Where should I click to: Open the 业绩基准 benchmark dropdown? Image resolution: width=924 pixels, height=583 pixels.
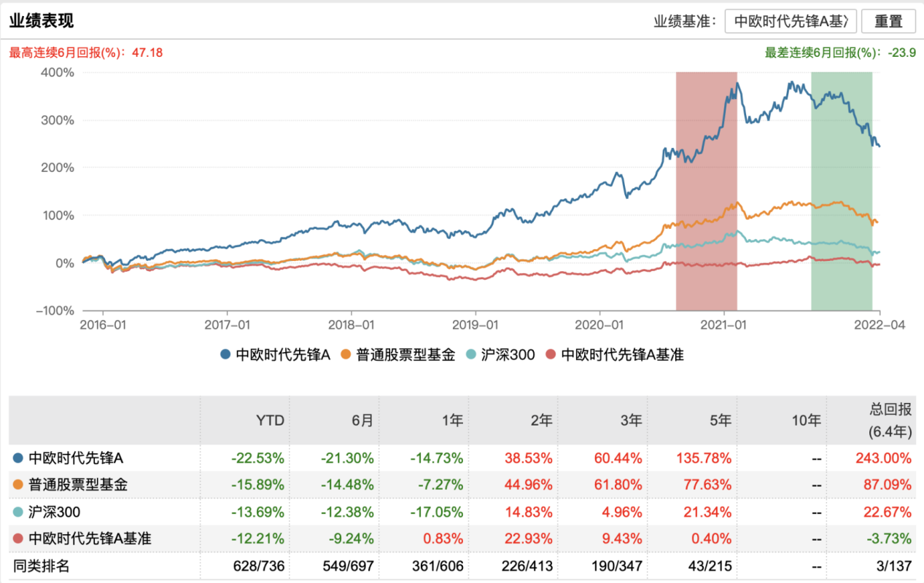(791, 21)
